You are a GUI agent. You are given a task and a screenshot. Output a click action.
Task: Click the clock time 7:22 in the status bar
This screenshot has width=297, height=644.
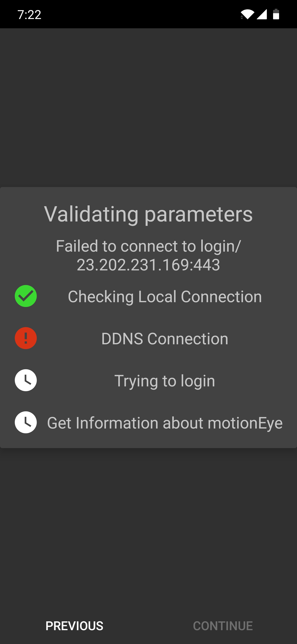29,15
